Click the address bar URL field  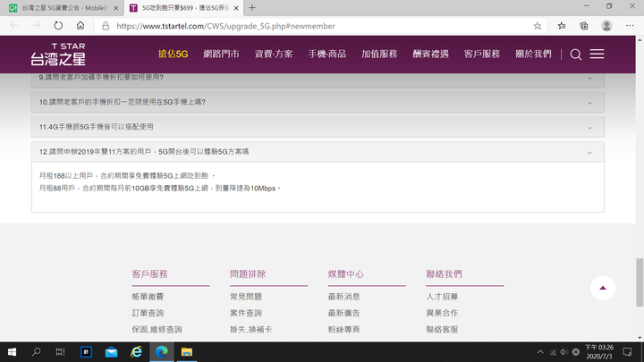(x=320, y=26)
